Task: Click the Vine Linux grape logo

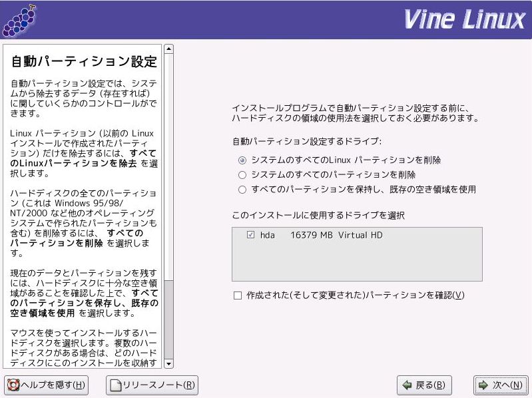Action: coord(20,21)
